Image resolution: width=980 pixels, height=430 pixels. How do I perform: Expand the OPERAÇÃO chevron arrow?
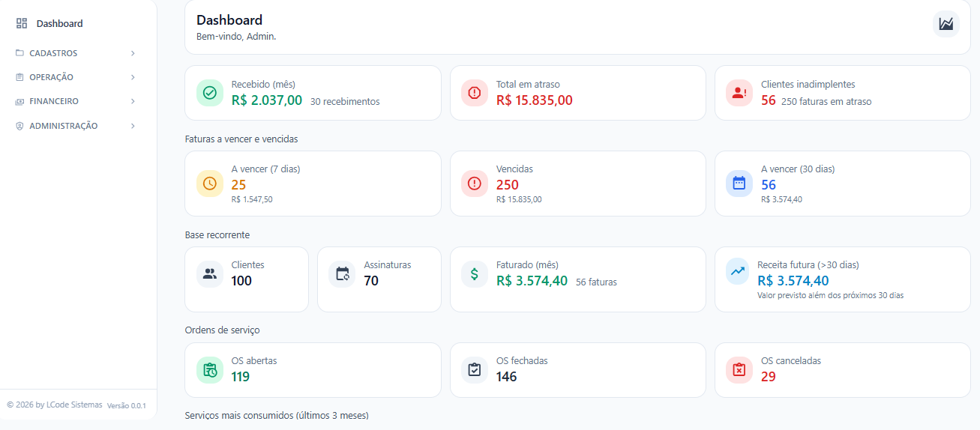tap(133, 77)
